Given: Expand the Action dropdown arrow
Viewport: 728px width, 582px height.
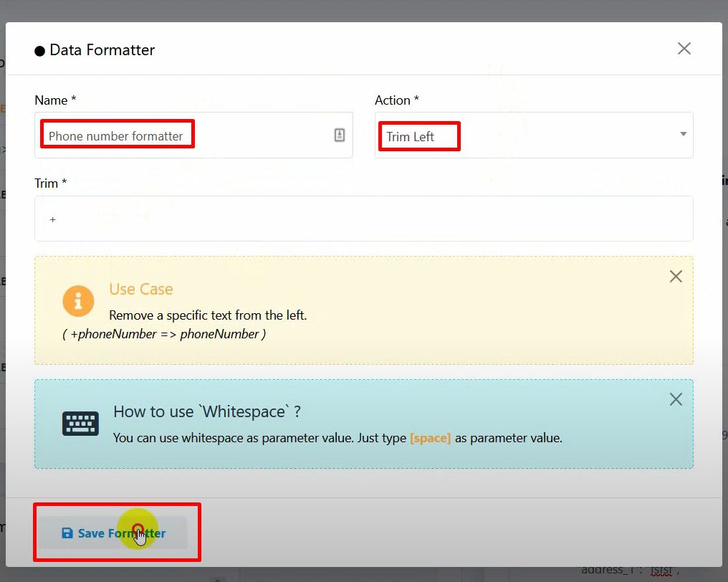Looking at the screenshot, I should [x=682, y=135].
